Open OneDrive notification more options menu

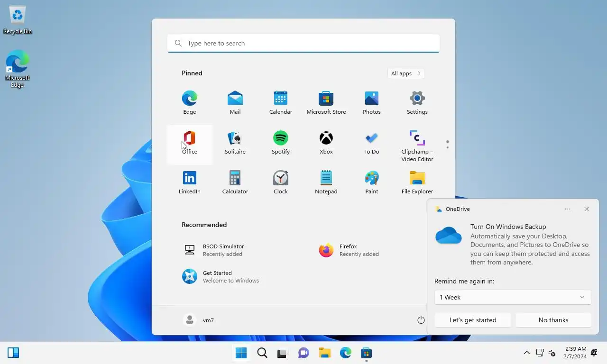pos(568,209)
